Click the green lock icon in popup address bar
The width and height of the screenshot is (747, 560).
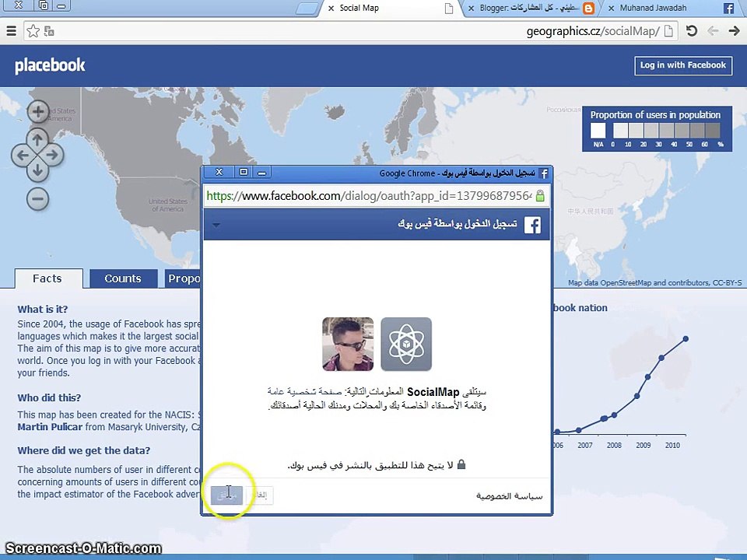[540, 196]
